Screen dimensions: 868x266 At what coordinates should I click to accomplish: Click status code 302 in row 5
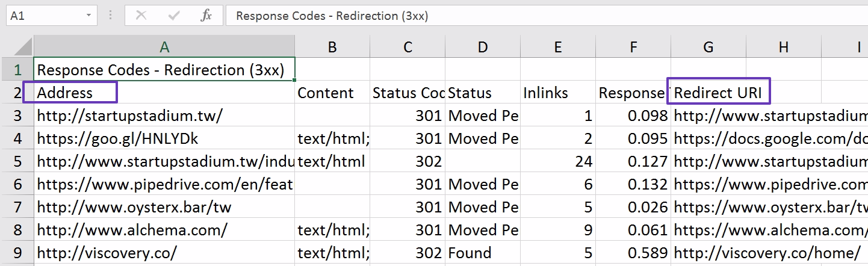point(408,161)
